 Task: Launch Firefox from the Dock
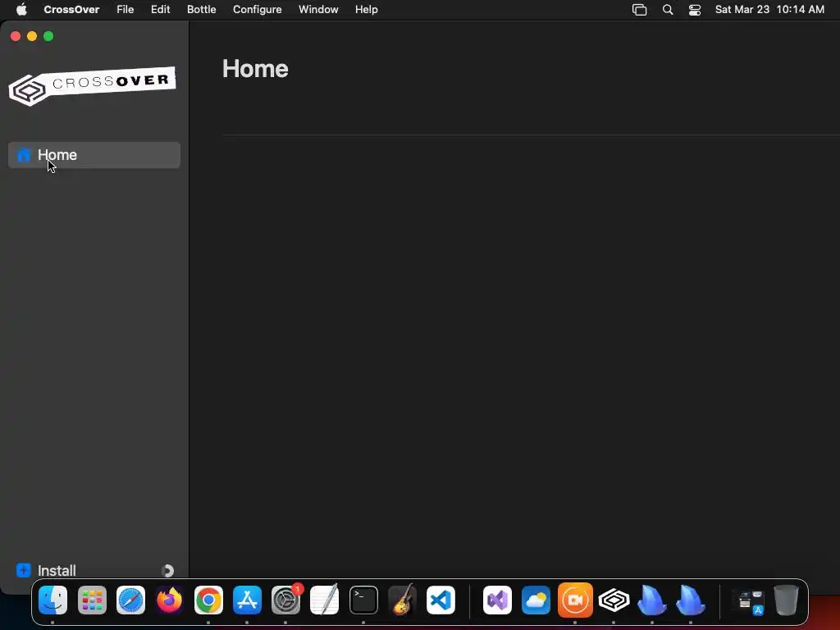(x=169, y=600)
